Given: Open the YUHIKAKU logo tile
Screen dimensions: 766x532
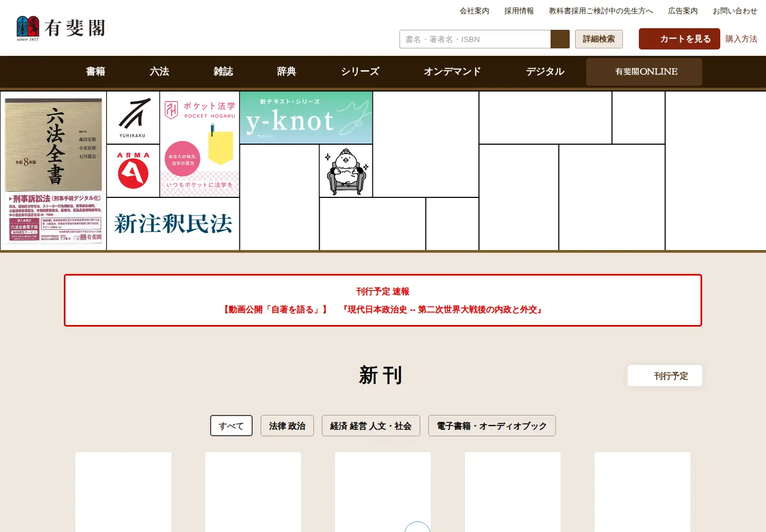Looking at the screenshot, I should (133, 118).
